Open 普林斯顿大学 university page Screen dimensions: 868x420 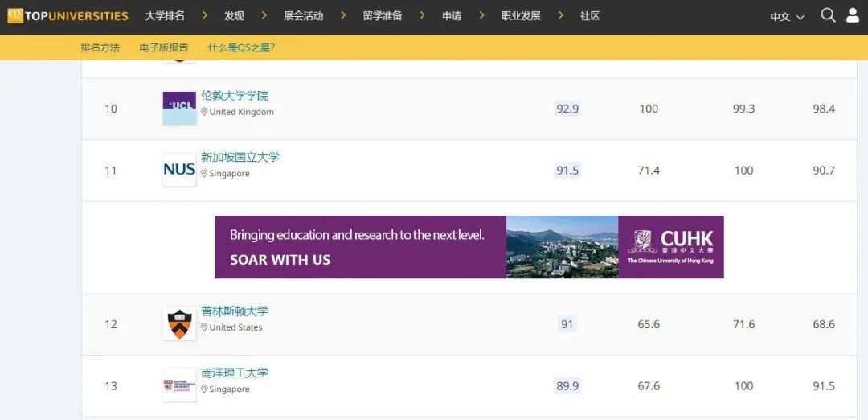[235, 311]
